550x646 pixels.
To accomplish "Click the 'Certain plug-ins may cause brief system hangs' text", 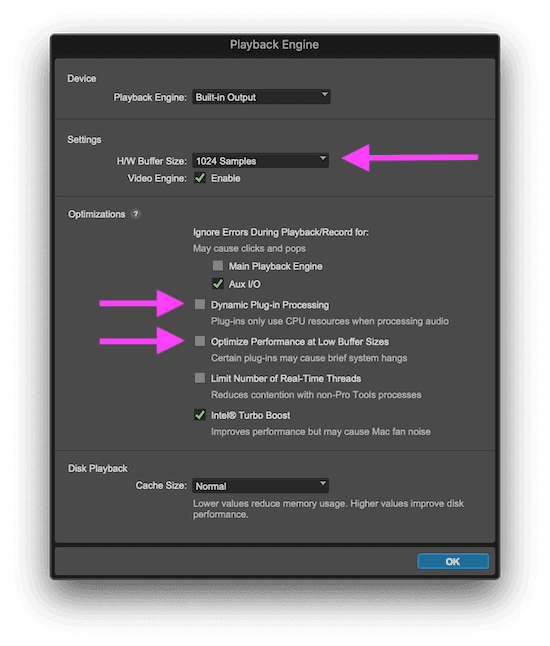I will (x=309, y=358).
